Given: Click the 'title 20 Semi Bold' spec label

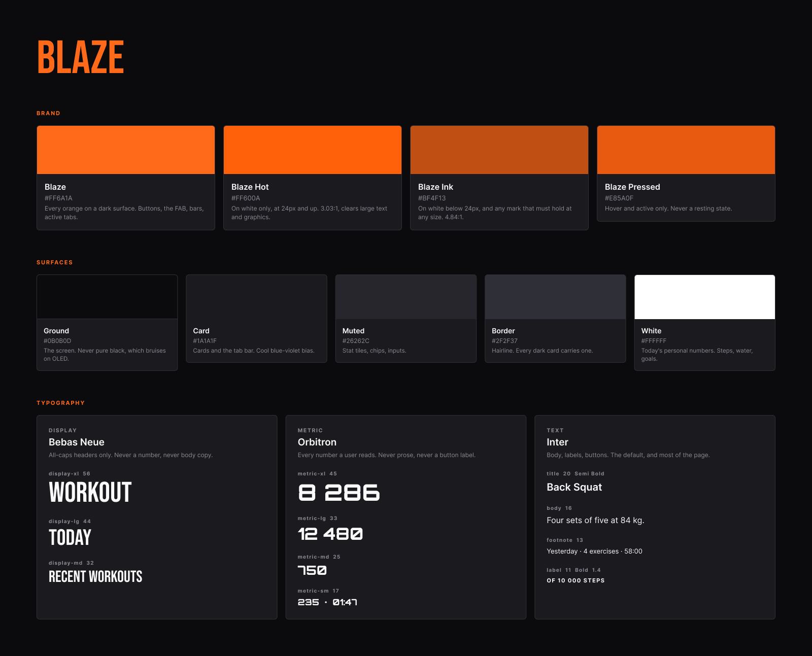Looking at the screenshot, I should pos(576,474).
